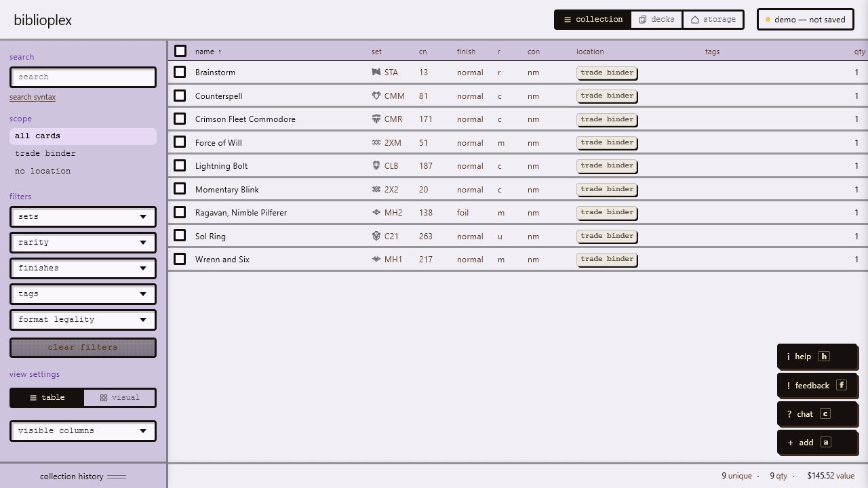Open the visible columns dropdown

point(83,431)
